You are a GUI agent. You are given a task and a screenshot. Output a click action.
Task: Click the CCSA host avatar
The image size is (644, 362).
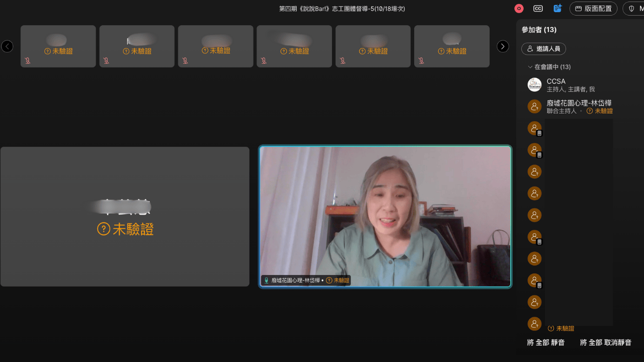tap(534, 84)
